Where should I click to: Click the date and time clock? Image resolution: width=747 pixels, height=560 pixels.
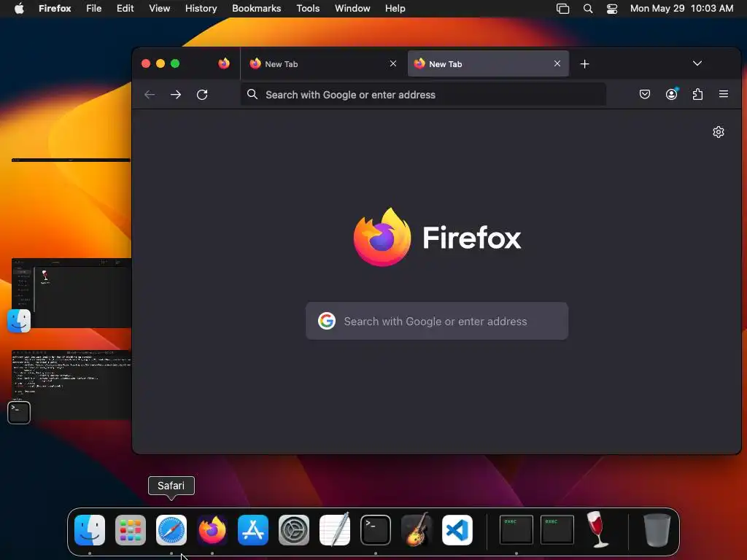pos(682,9)
